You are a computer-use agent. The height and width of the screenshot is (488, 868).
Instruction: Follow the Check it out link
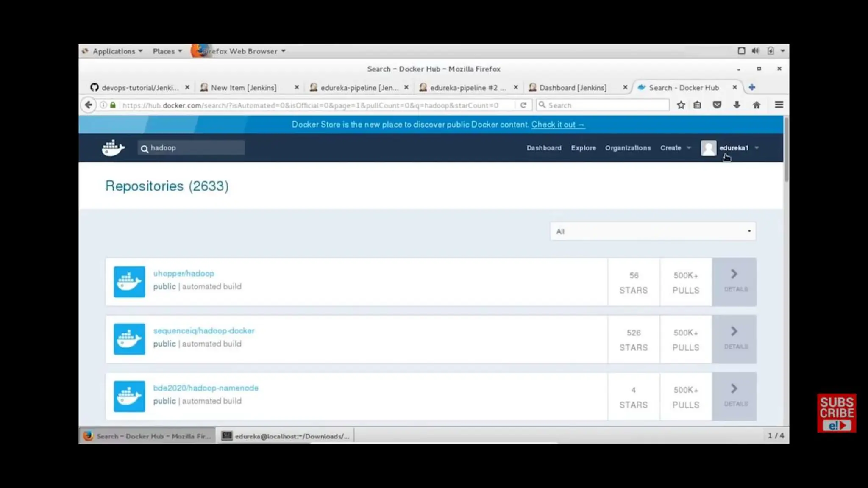tap(558, 125)
